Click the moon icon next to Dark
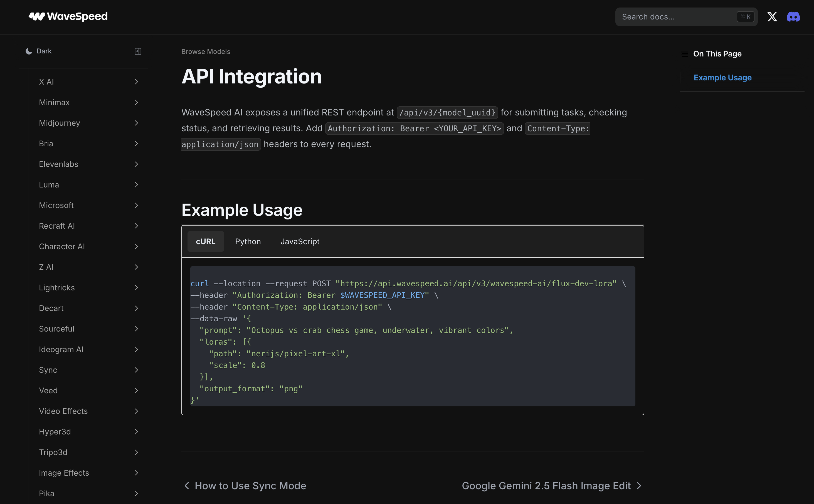814x504 pixels. coord(29,51)
